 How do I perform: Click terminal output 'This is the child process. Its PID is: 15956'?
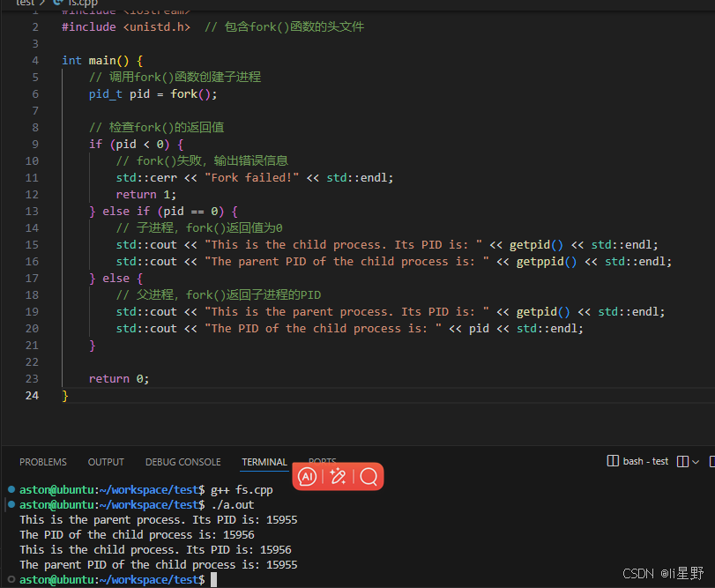coord(155,550)
